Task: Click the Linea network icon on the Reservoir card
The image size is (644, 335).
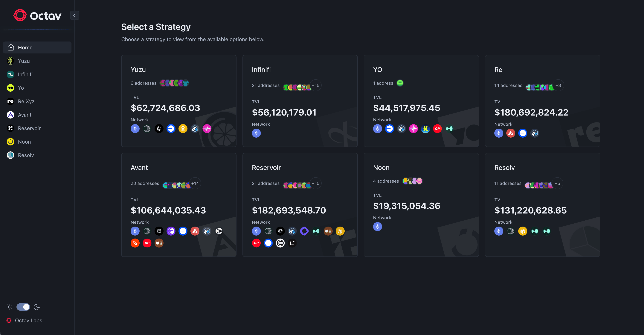Action: pos(292,243)
